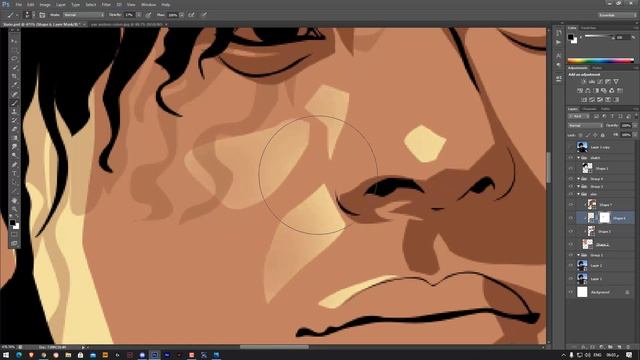
Task: Open the Image menu
Action: tap(45, 4)
